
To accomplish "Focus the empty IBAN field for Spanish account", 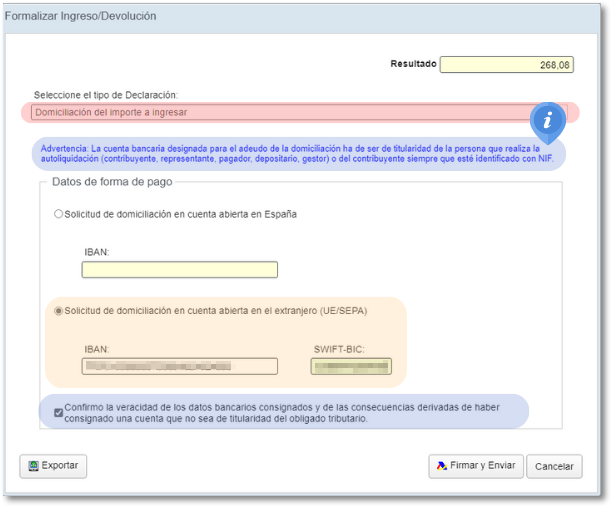I will [x=179, y=270].
